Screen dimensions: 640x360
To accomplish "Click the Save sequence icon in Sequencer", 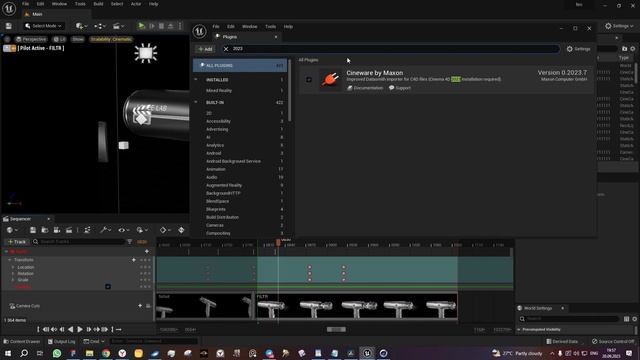I will tap(33, 230).
